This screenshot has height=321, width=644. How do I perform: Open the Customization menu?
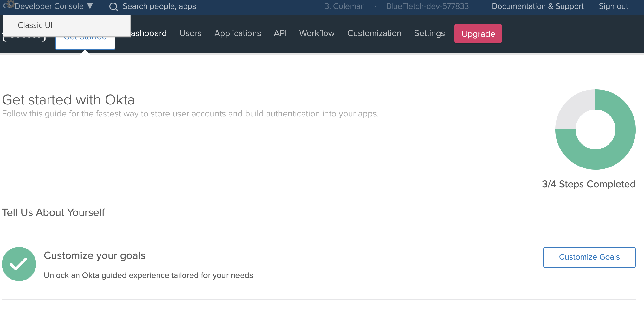click(x=374, y=33)
